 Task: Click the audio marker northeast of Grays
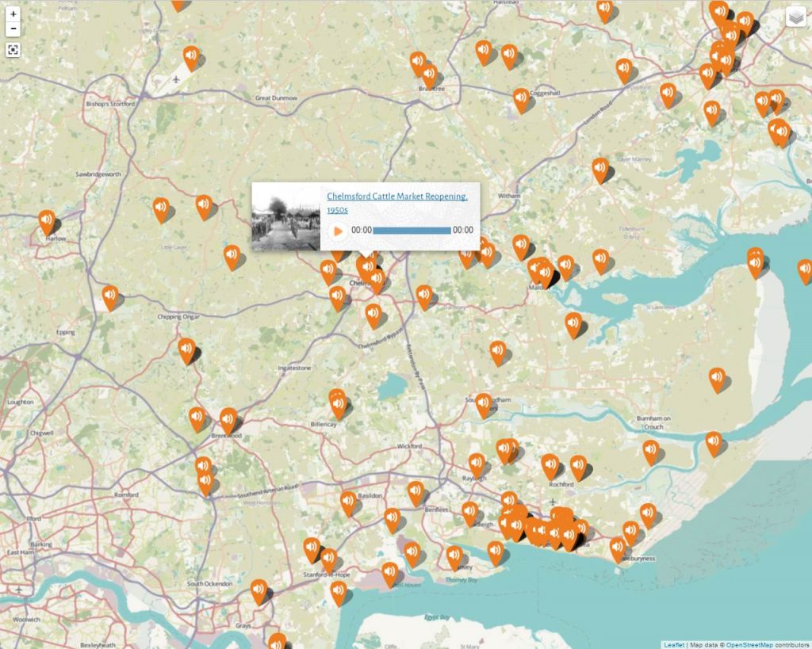pos(259,590)
